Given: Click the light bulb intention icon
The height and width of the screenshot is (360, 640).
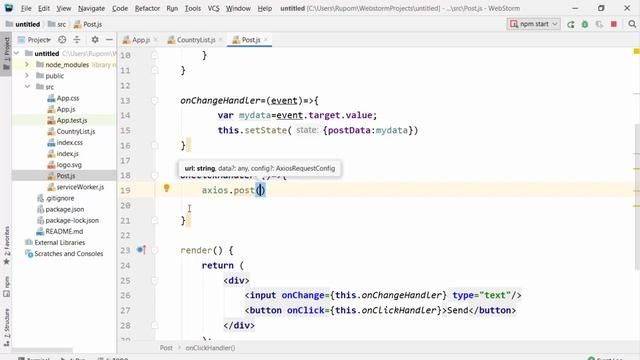Looking at the screenshot, I should click(x=167, y=188).
